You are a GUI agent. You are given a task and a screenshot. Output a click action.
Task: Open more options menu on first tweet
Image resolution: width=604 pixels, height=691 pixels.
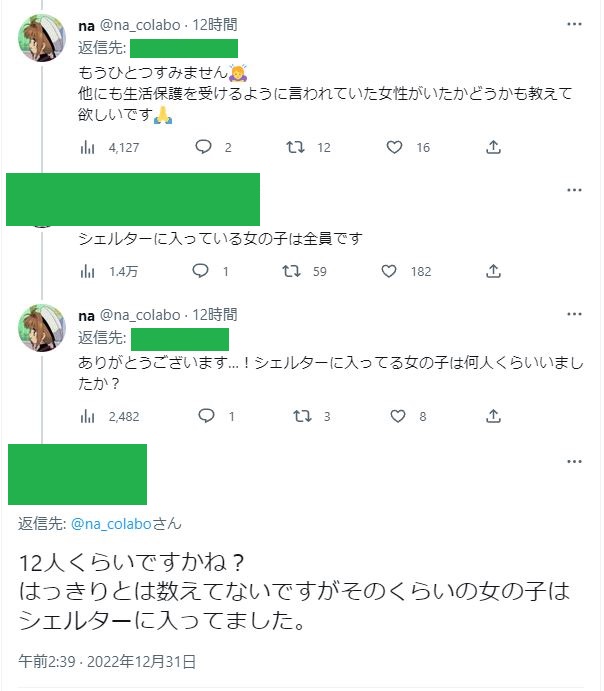coord(574,23)
